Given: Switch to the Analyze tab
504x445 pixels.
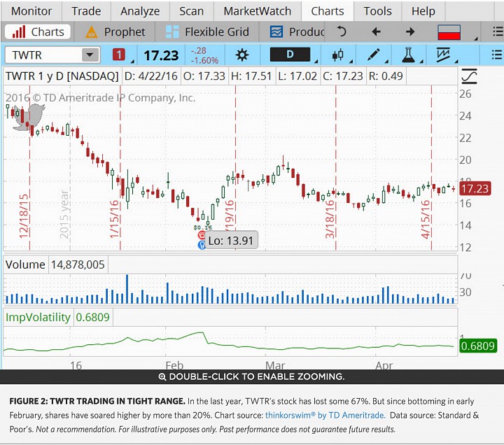Looking at the screenshot, I should 140,11.
